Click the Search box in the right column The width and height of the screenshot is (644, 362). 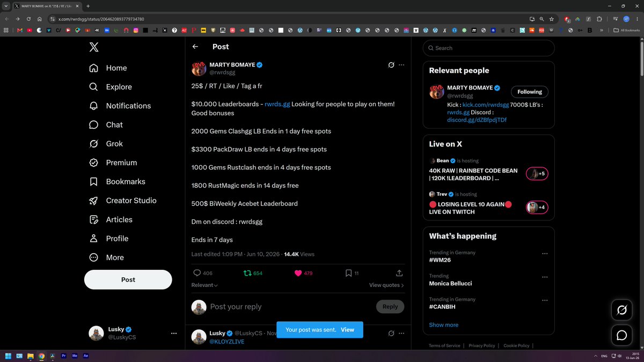(488, 48)
